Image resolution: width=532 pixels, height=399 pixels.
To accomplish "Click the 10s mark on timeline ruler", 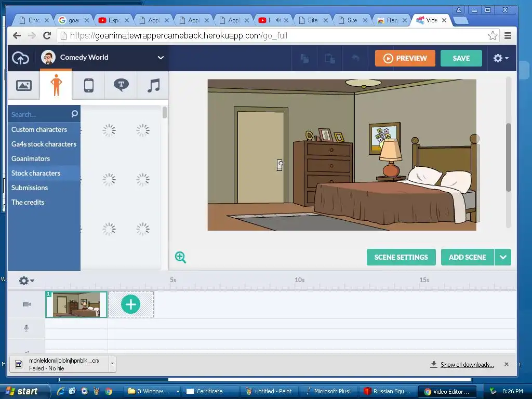I will click(299, 280).
